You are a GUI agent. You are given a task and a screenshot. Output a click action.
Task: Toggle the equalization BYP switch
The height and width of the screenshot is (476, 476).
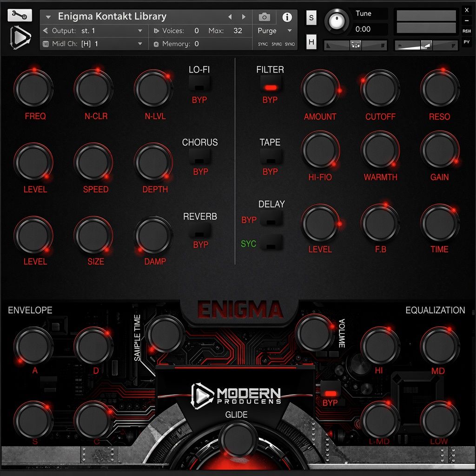pyautogui.click(x=331, y=390)
